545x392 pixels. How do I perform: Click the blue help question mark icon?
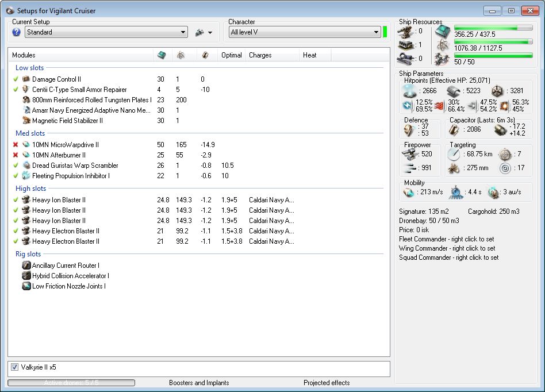(16, 32)
